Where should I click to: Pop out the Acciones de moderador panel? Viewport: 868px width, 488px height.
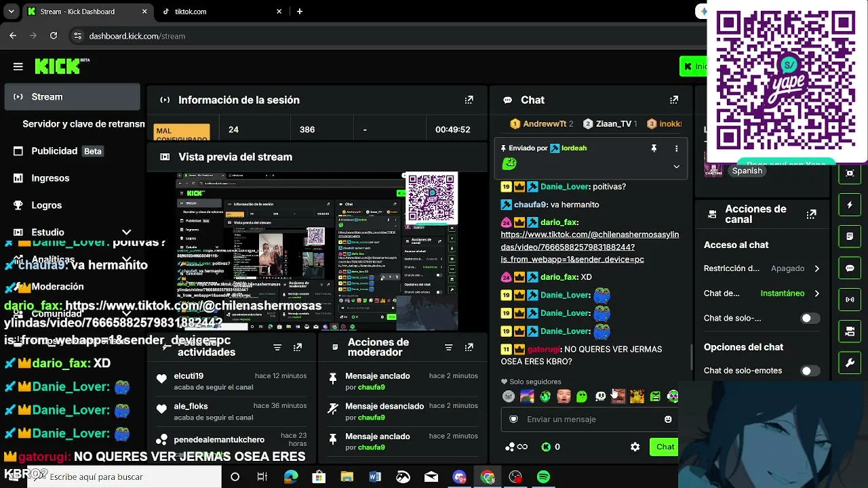click(x=469, y=347)
